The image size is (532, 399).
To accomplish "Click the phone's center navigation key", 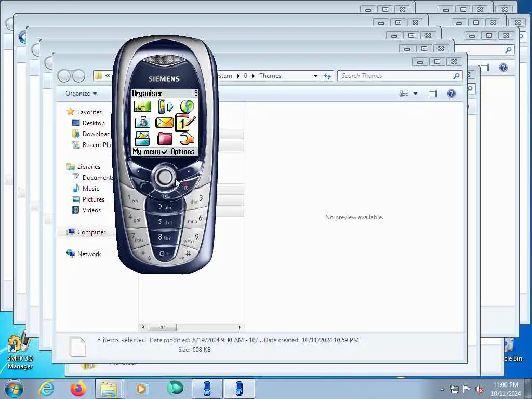I will point(165,177).
